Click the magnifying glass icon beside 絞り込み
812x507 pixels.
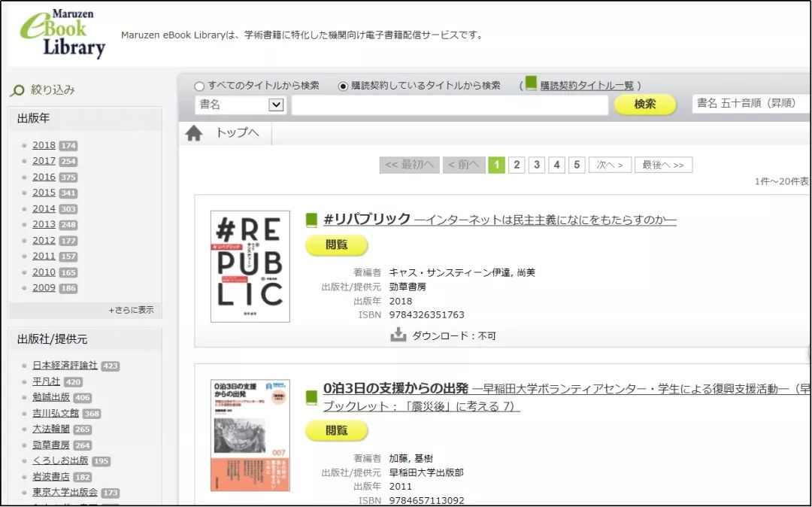(18, 89)
